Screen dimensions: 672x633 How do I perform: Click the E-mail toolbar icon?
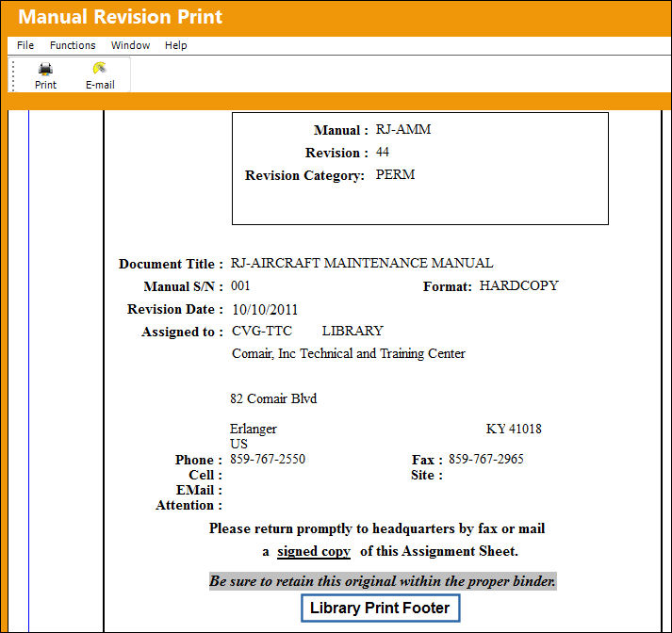click(x=99, y=68)
